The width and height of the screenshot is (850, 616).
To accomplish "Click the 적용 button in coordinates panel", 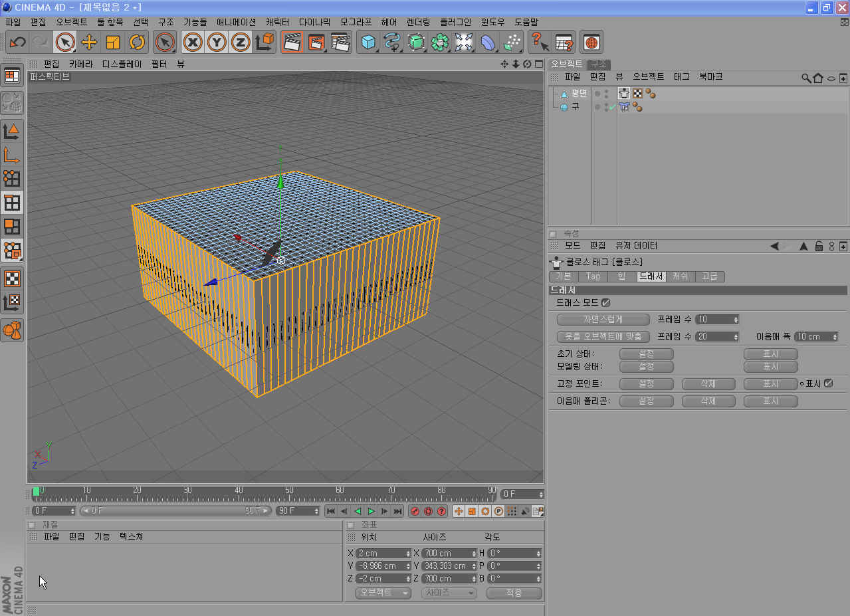I will point(514,593).
